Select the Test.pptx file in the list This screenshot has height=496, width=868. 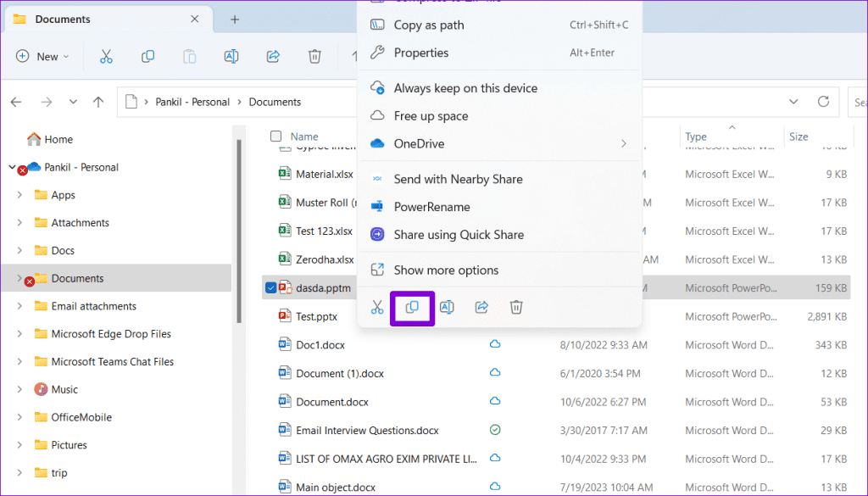pyautogui.click(x=315, y=315)
